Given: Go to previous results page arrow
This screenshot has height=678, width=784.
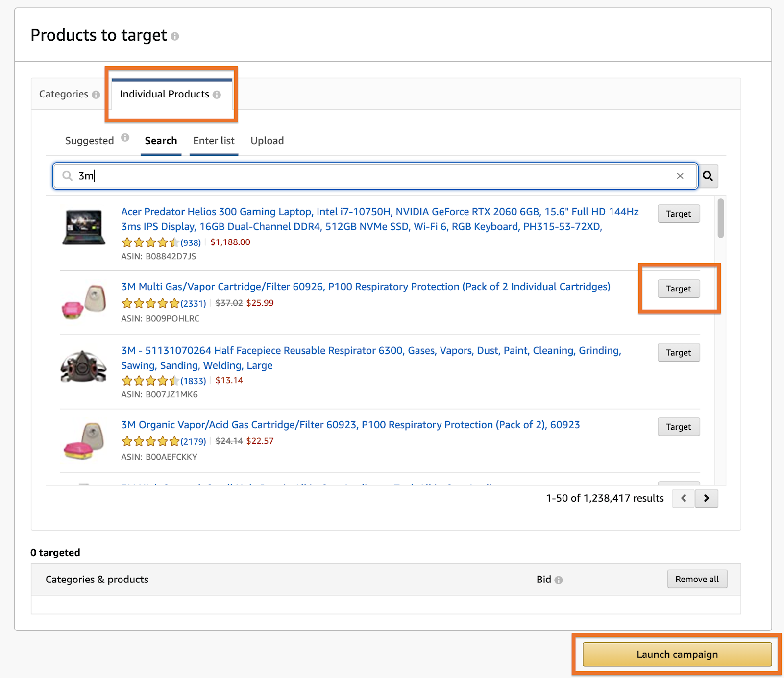Looking at the screenshot, I should [684, 498].
